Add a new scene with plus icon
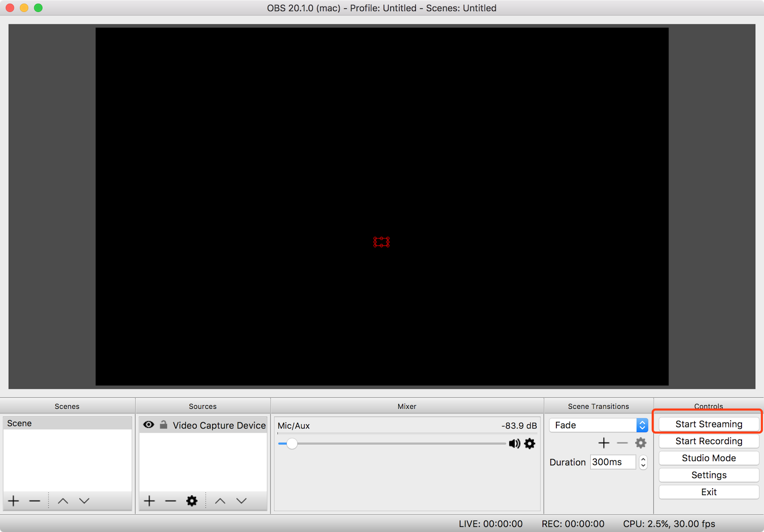The width and height of the screenshot is (764, 532). (x=13, y=501)
